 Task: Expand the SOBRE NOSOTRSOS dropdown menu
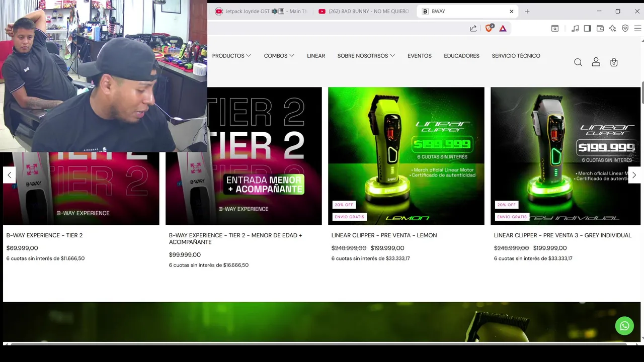tap(366, 56)
